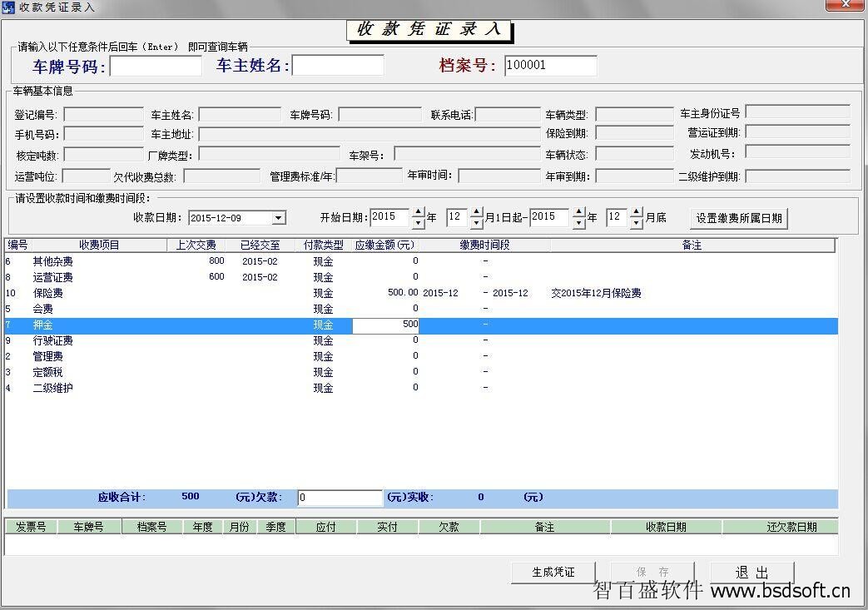Increase the end month 12 spinner
This screenshot has height=610, width=868.
(x=637, y=212)
